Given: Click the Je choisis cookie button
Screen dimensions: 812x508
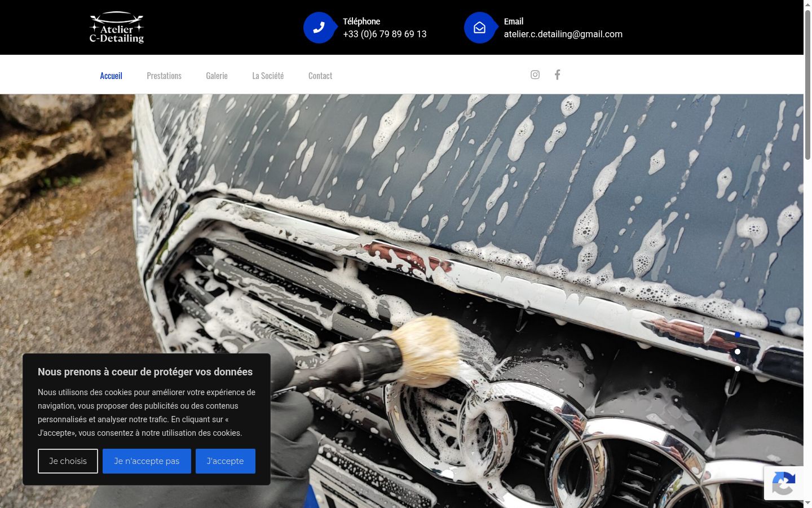Looking at the screenshot, I should pyautogui.click(x=68, y=461).
